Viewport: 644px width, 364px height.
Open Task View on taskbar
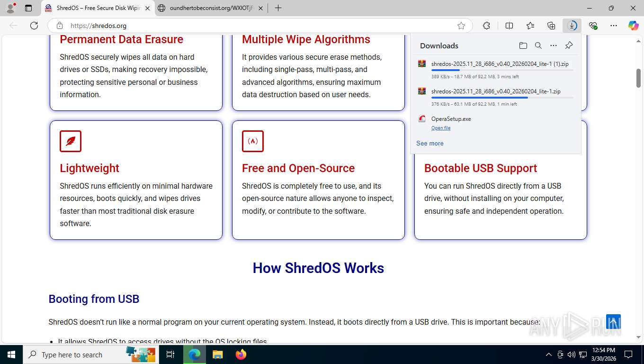point(170,355)
